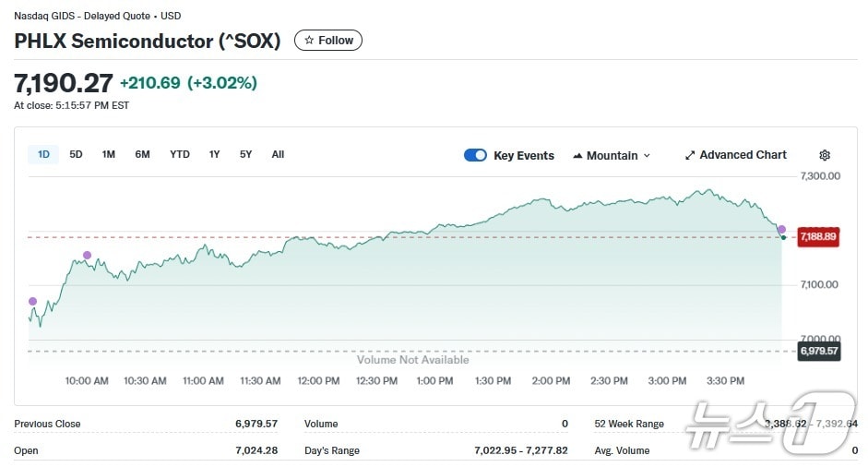868x467 pixels.
Task: Click the first purple event marker at market open
Action: point(33,301)
